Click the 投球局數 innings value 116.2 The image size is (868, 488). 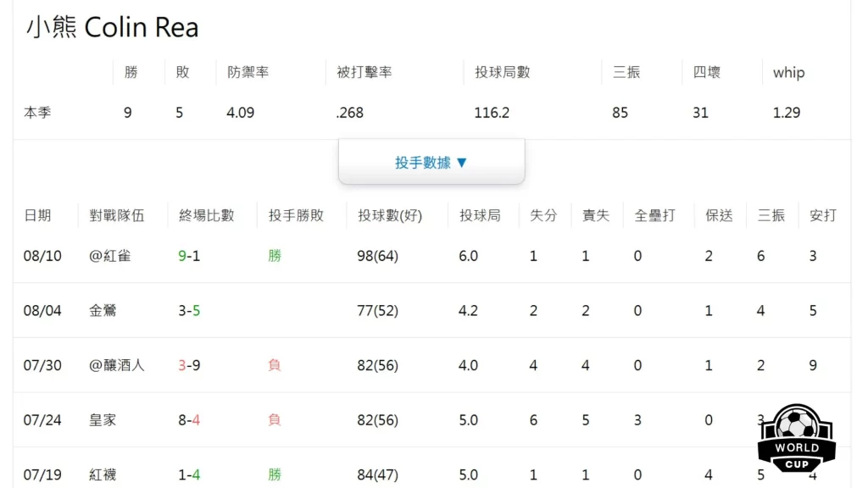pos(492,112)
